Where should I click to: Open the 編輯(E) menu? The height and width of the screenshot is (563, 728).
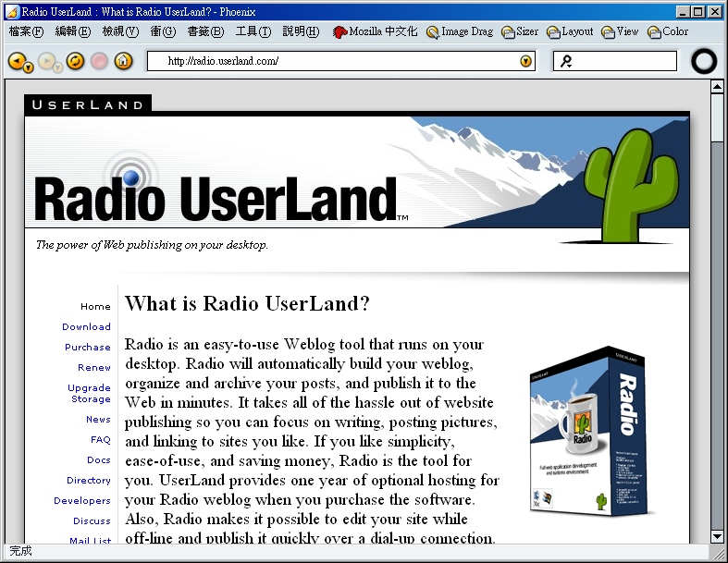tap(73, 31)
